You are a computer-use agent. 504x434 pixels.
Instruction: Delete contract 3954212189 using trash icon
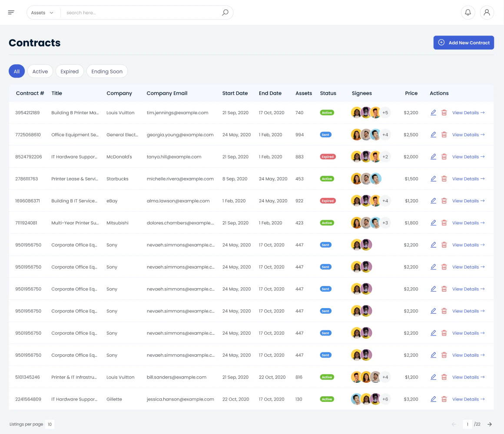[x=444, y=113]
